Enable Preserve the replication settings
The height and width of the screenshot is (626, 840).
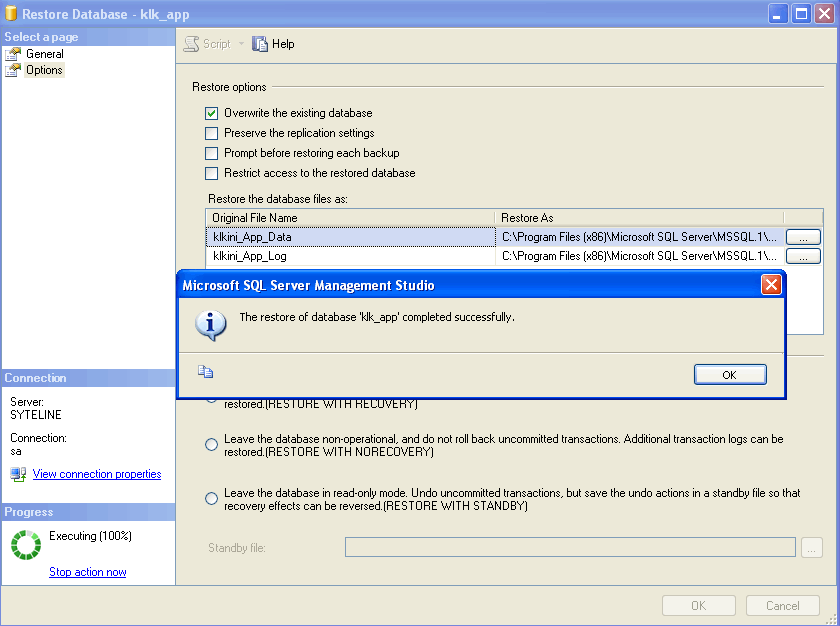211,133
